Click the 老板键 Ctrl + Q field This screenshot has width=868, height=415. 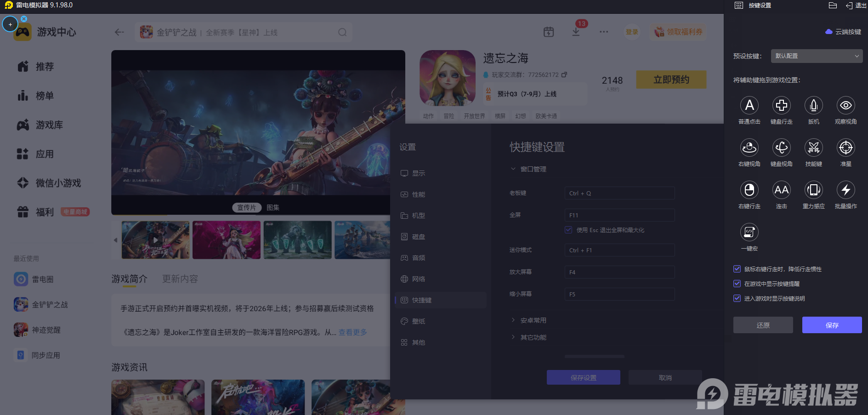619,193
